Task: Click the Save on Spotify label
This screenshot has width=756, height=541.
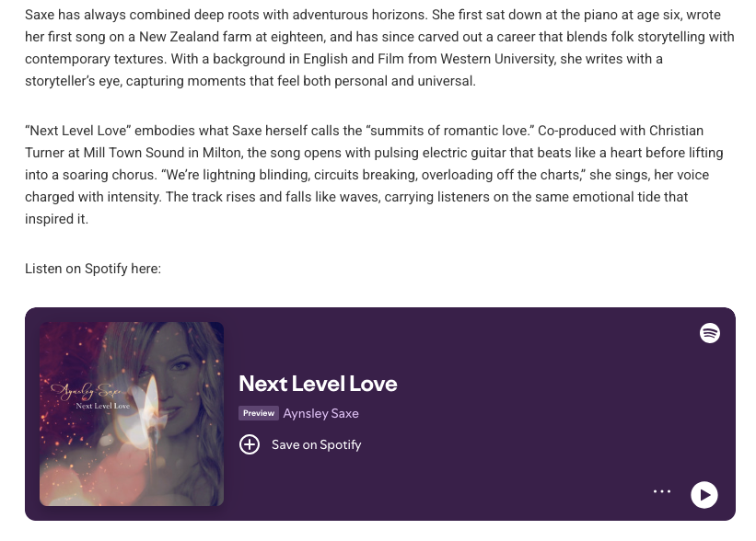Action: coord(316,445)
